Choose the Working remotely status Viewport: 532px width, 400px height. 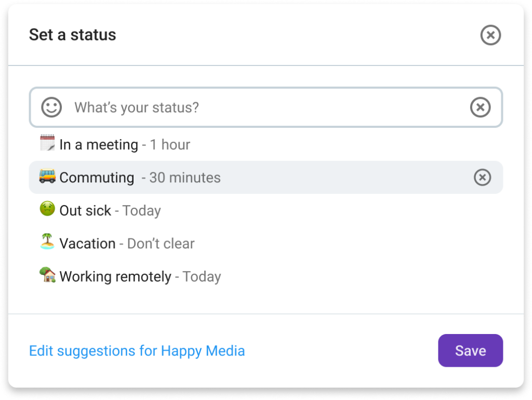pos(115,277)
